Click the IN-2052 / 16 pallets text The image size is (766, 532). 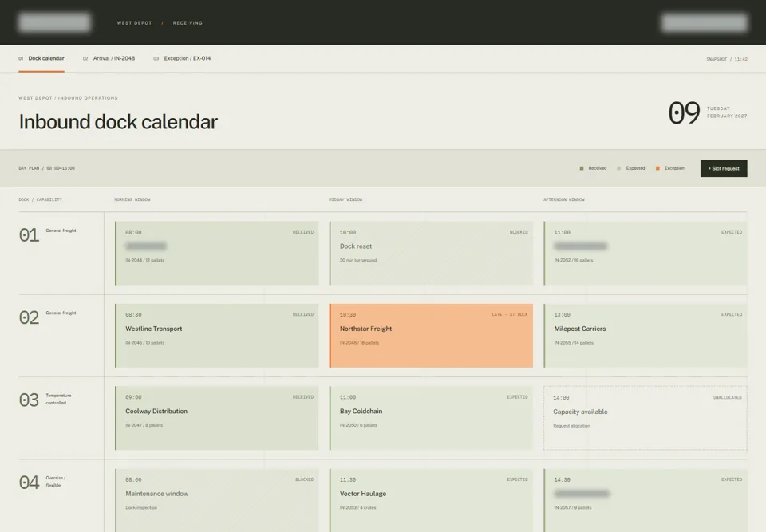[574, 260]
